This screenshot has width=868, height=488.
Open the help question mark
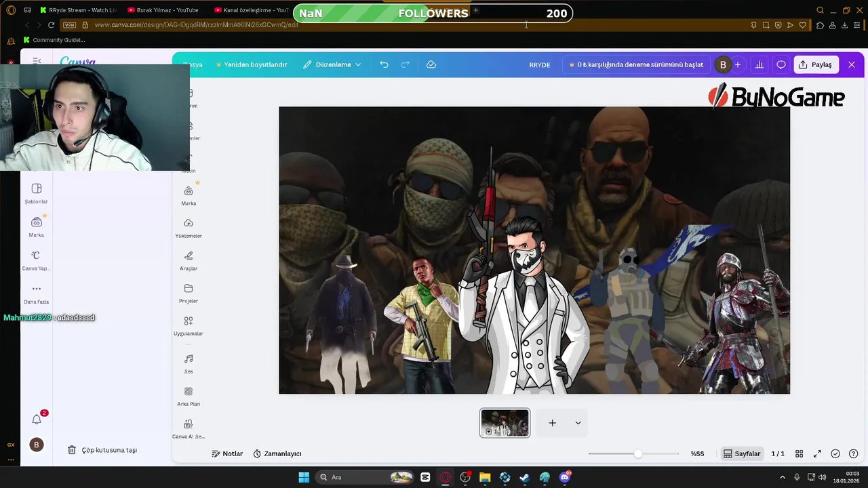click(x=854, y=453)
